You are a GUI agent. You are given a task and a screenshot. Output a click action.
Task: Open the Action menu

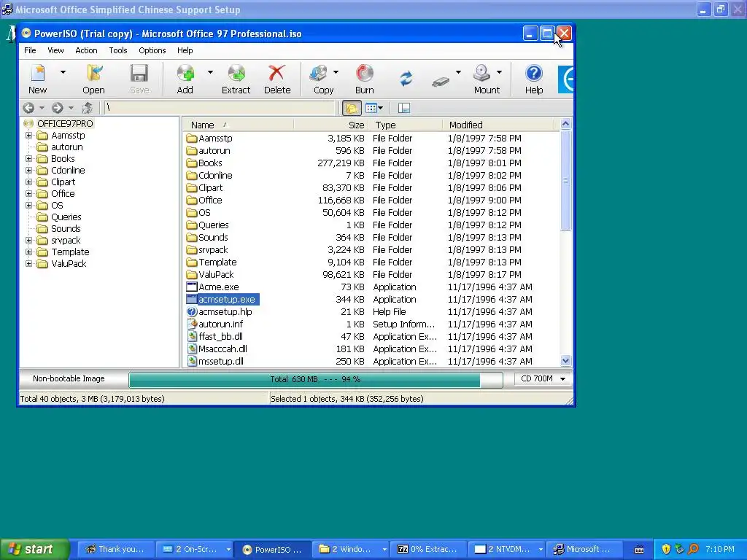pyautogui.click(x=86, y=50)
